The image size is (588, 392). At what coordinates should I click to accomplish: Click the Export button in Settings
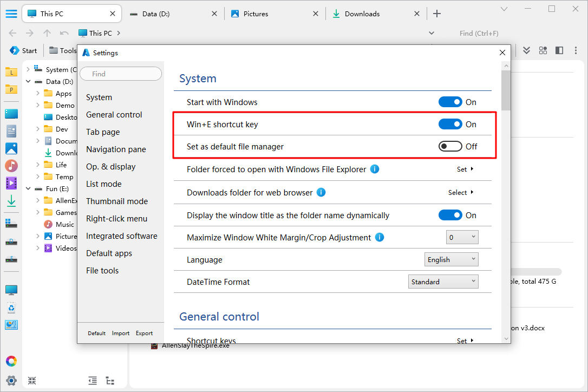[144, 333]
